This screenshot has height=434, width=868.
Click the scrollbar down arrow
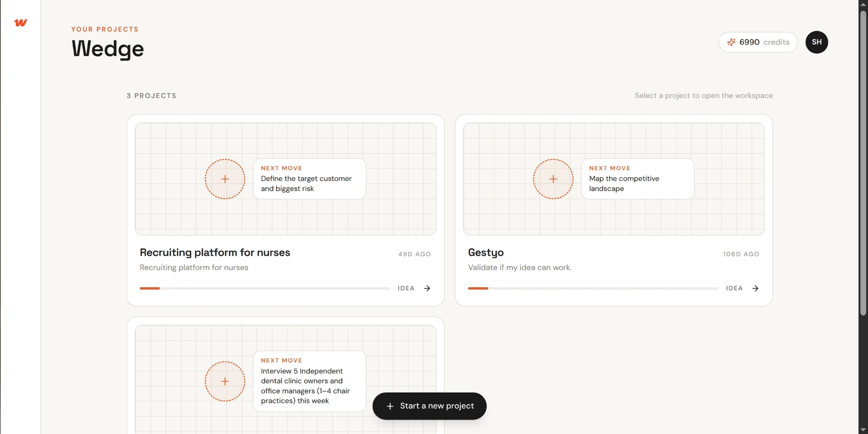point(863,430)
